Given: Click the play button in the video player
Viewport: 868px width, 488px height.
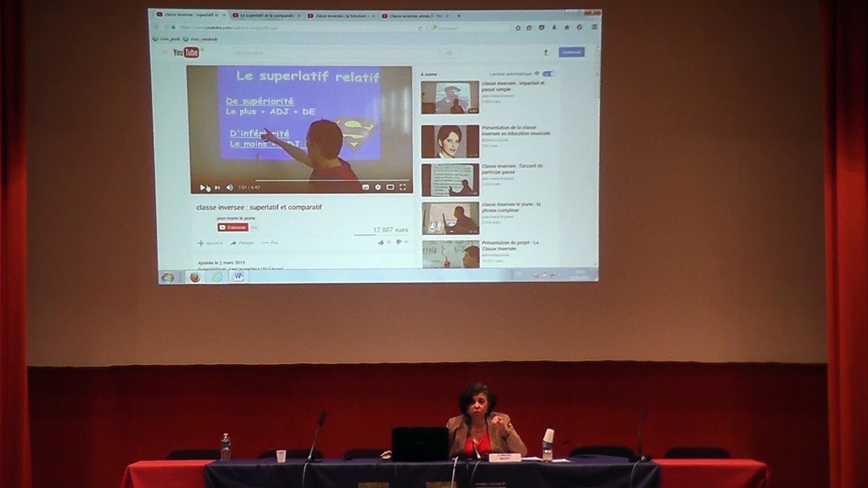Looking at the screenshot, I should (x=202, y=187).
